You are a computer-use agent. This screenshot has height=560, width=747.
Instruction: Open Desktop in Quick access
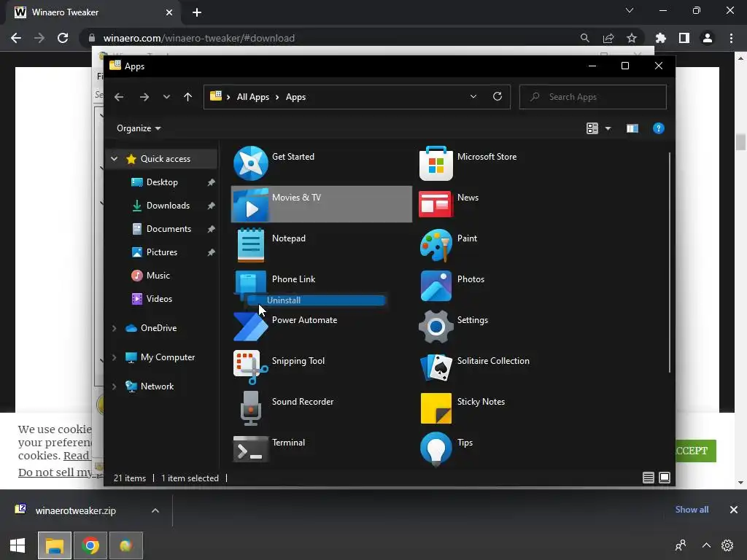162,182
